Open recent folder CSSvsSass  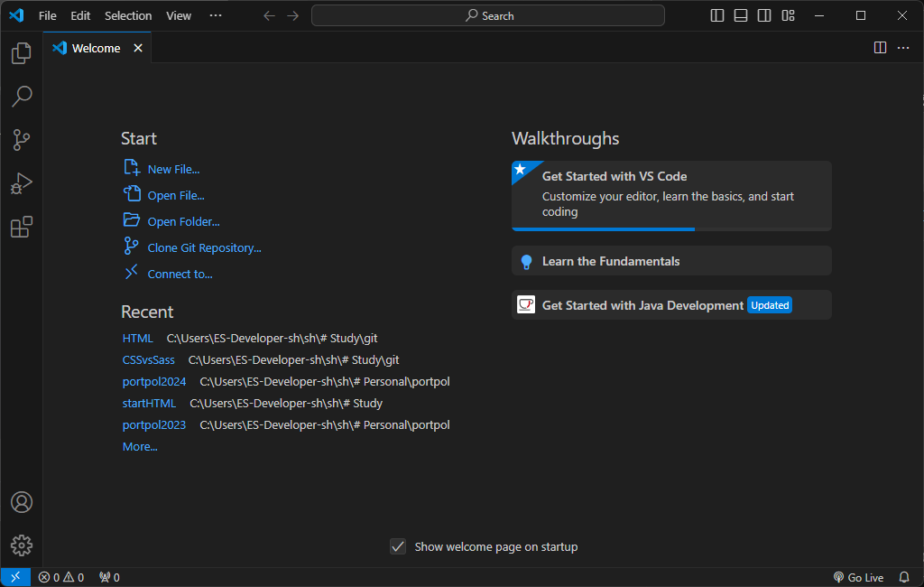149,359
